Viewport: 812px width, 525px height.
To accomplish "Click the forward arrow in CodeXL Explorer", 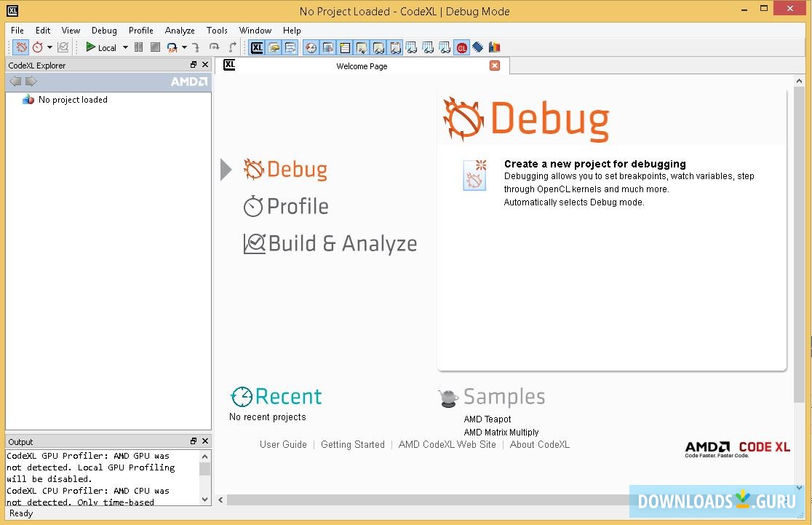I will pyautogui.click(x=31, y=82).
